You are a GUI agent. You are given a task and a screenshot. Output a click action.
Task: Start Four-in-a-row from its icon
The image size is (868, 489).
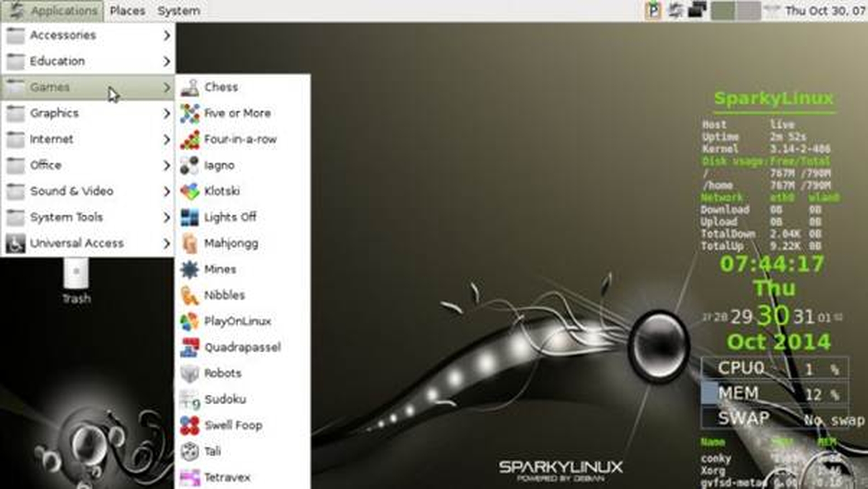coord(190,139)
